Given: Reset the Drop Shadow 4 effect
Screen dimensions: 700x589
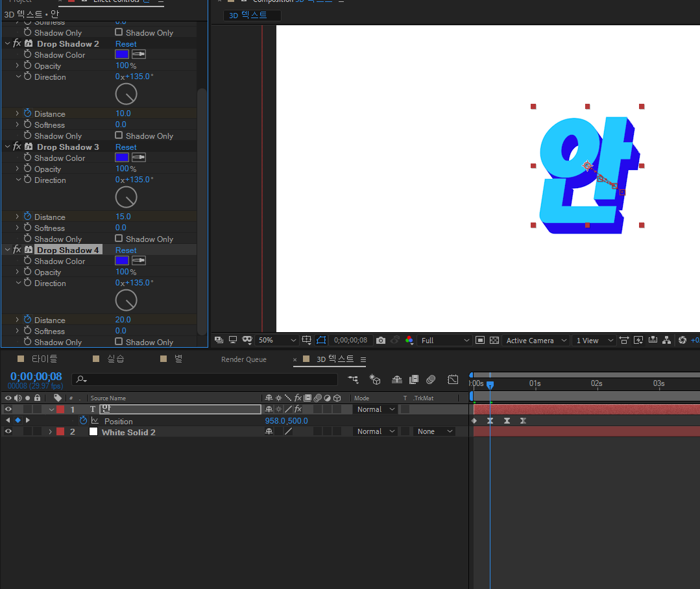Looking at the screenshot, I should [126, 250].
